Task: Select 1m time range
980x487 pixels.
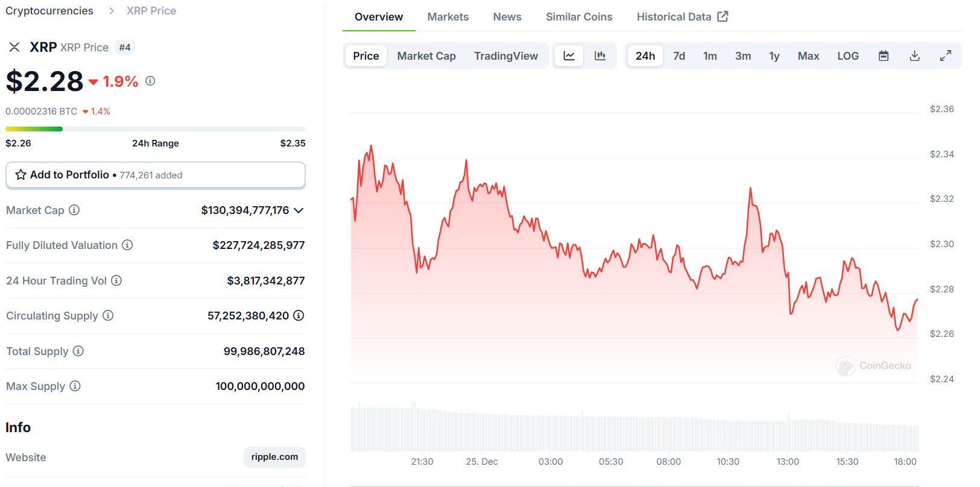Action: click(710, 56)
